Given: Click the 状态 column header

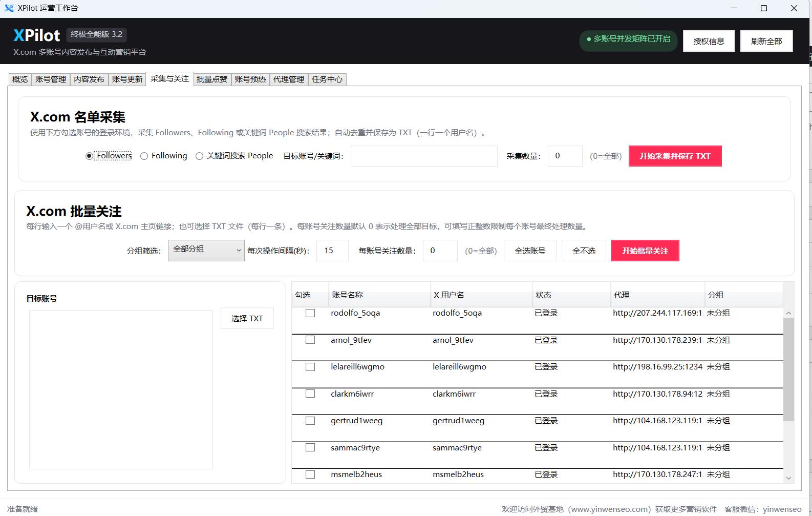Looking at the screenshot, I should [x=571, y=295].
